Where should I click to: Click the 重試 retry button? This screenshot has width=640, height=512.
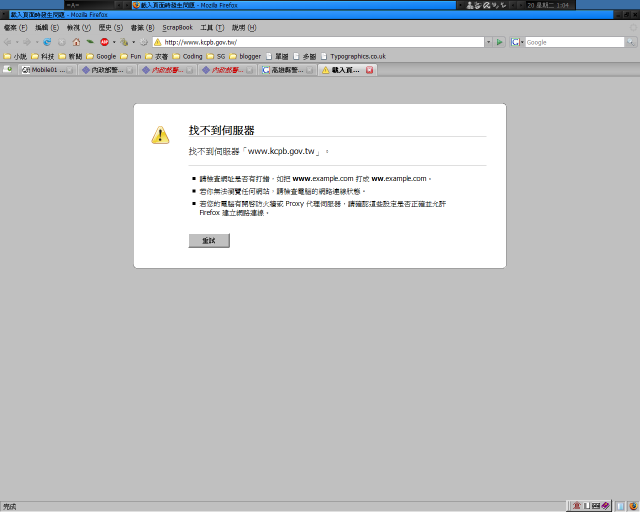(209, 240)
